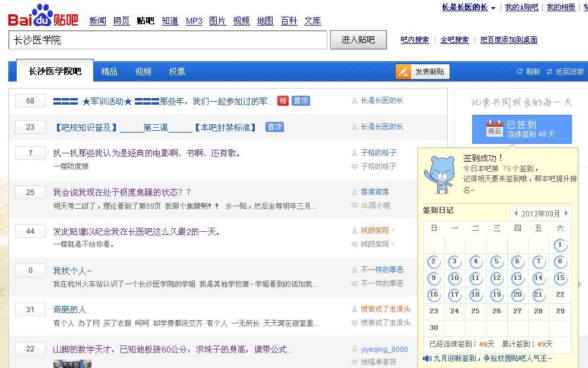Click the 九月迎新签到 announcement link
The height and width of the screenshot is (368, 588).
pos(492,358)
